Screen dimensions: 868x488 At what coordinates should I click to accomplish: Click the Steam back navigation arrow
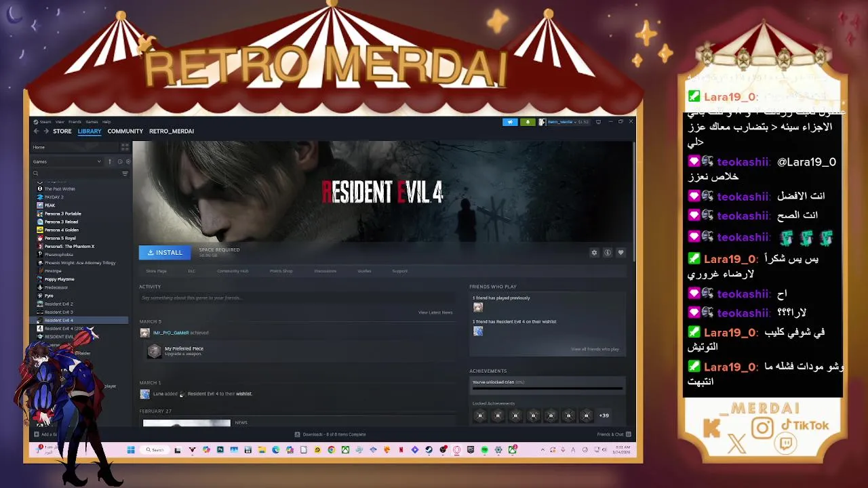[37, 131]
